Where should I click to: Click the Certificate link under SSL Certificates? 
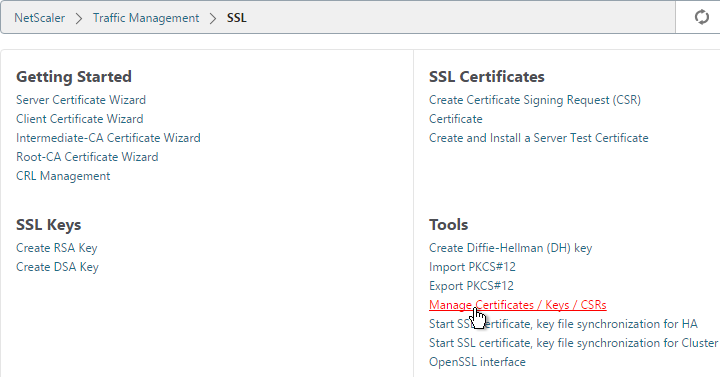pos(456,119)
